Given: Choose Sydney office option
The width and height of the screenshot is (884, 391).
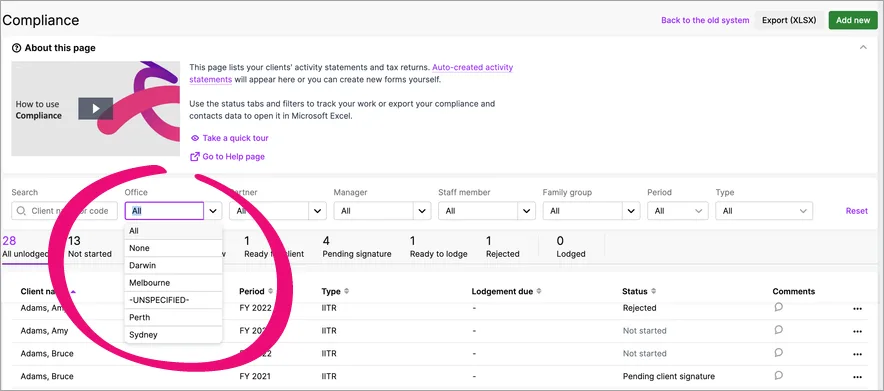Looking at the screenshot, I should 174,335.
